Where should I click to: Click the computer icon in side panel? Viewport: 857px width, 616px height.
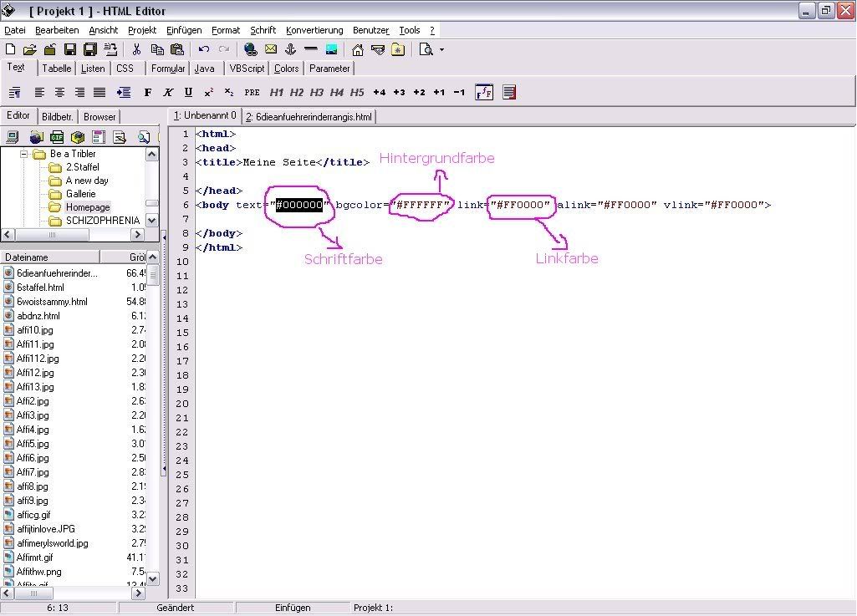(12, 137)
